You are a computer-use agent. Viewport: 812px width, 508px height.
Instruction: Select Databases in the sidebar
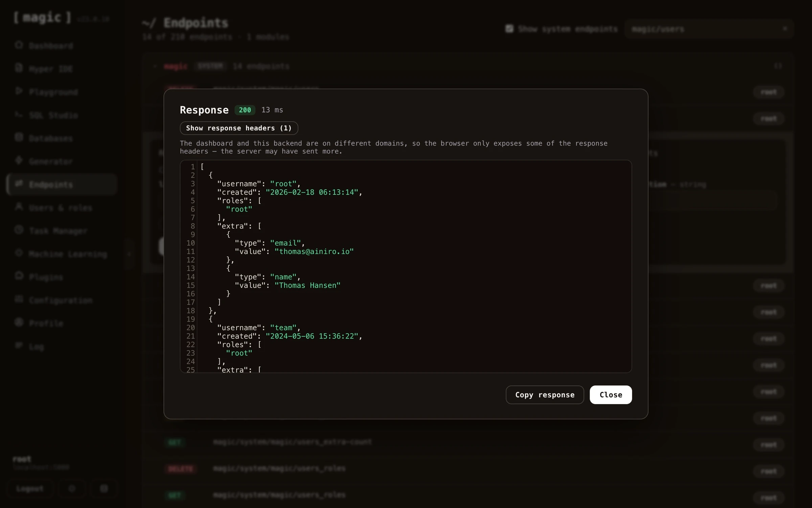coord(62,138)
